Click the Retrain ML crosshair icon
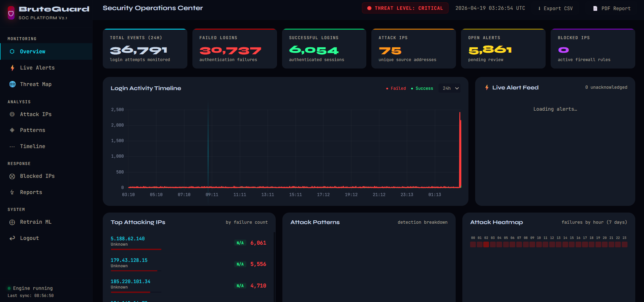This screenshot has width=644, height=302. [x=12, y=222]
